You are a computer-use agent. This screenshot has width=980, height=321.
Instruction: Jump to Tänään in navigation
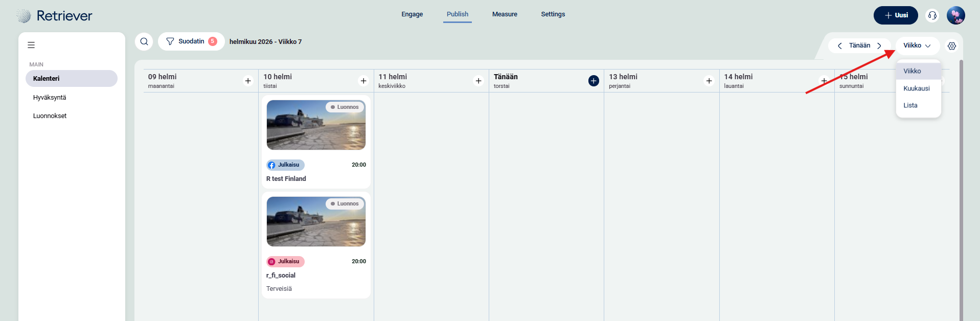(x=860, y=45)
